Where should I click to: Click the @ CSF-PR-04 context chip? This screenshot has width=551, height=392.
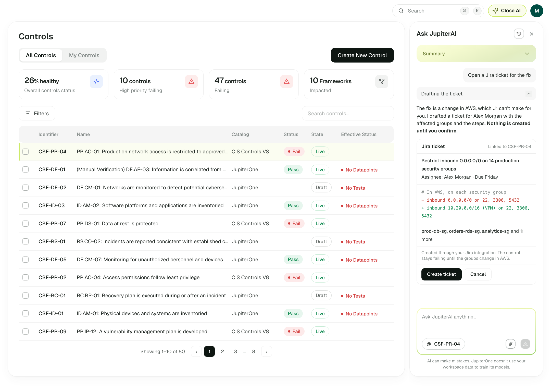[443, 344]
